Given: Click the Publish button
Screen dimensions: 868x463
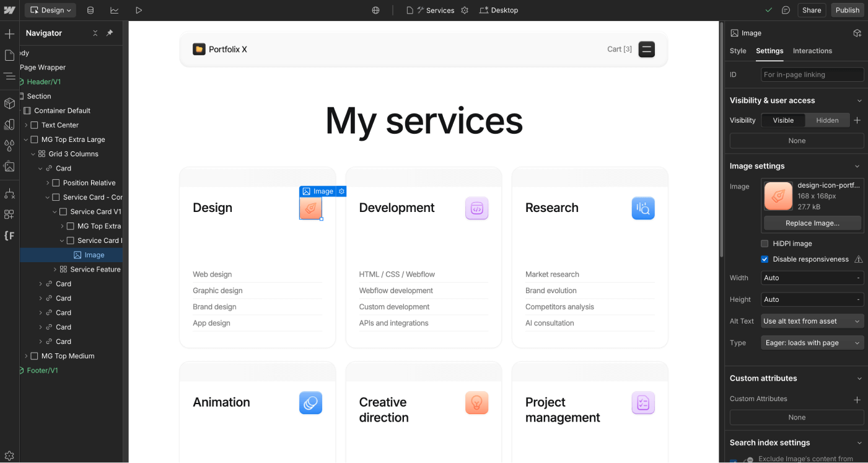Looking at the screenshot, I should [847, 10].
